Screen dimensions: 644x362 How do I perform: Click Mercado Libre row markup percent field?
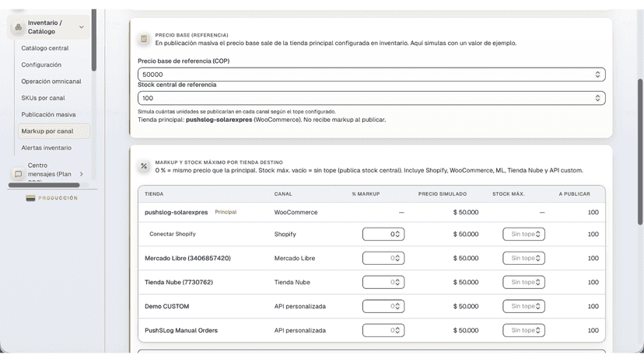383,258
